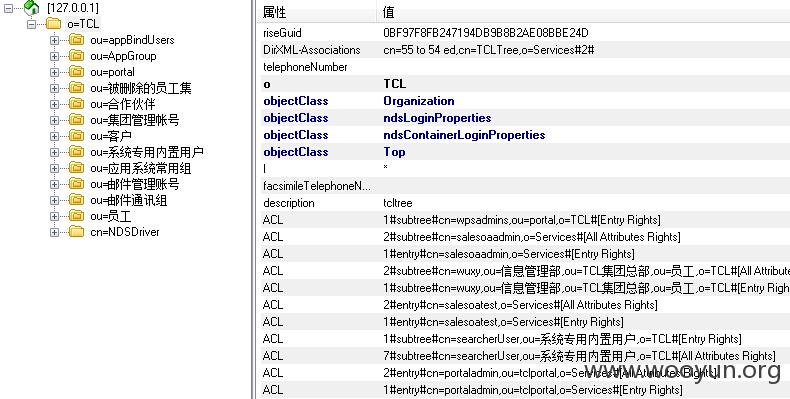Select the description attribute row with tcltree
The height and width of the screenshot is (399, 790).
tap(524, 203)
